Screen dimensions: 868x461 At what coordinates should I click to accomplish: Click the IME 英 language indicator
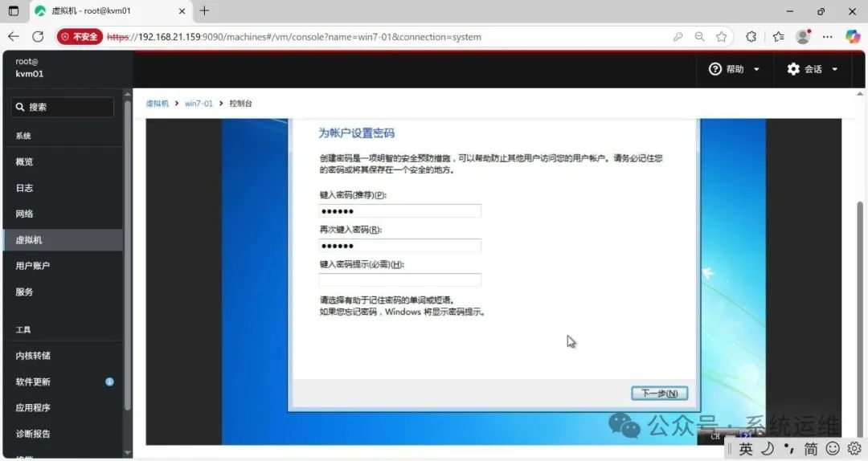click(746, 449)
